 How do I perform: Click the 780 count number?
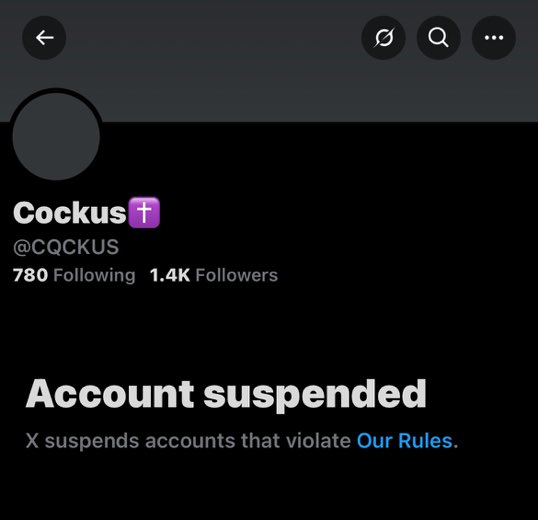pyautogui.click(x=30, y=275)
